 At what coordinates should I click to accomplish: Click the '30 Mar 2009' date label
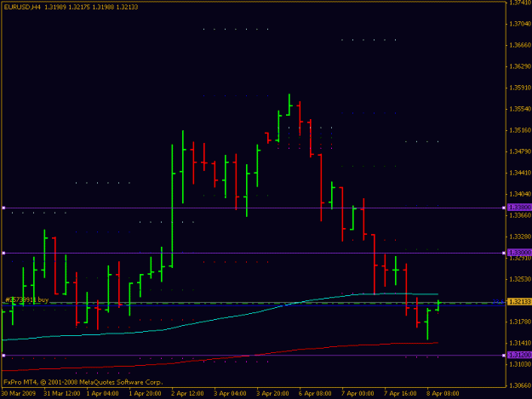[x=19, y=394]
